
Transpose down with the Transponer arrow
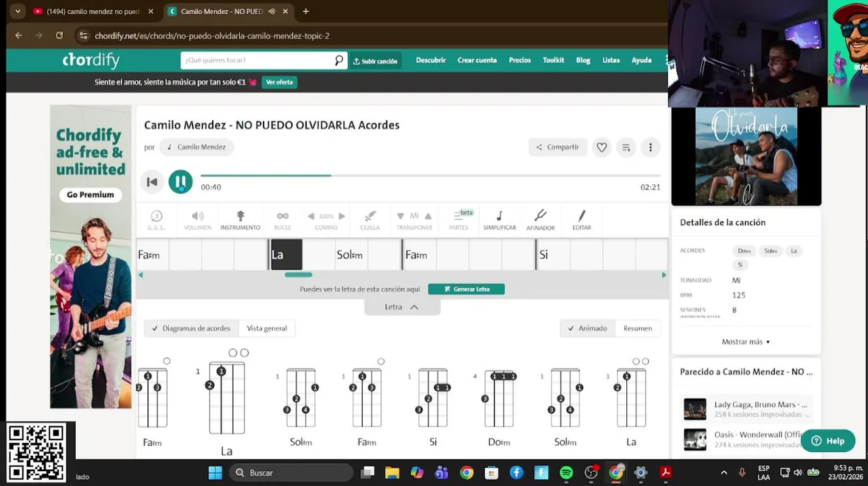click(401, 216)
